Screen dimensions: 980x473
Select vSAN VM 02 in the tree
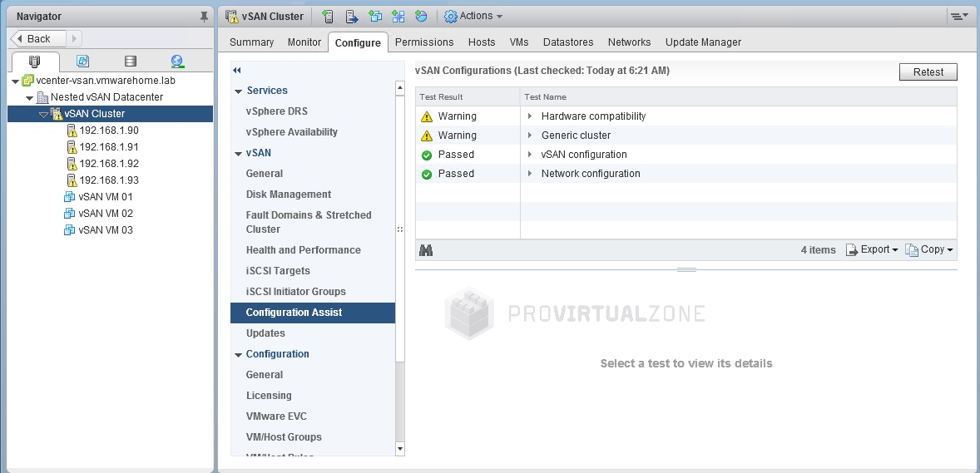pos(106,213)
